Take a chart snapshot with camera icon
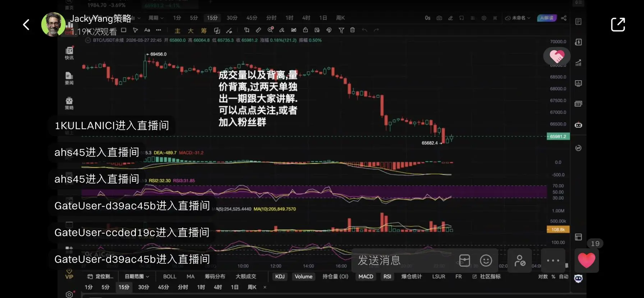644x298 pixels. [x=439, y=18]
